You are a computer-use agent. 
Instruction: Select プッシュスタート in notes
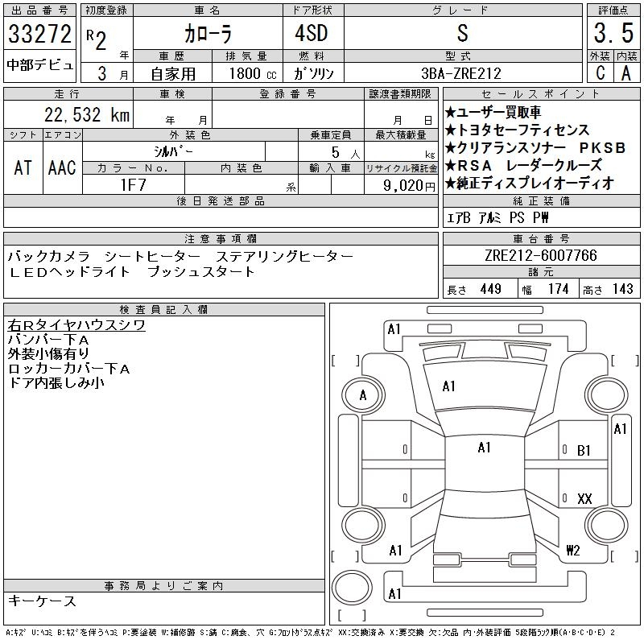(x=200, y=272)
